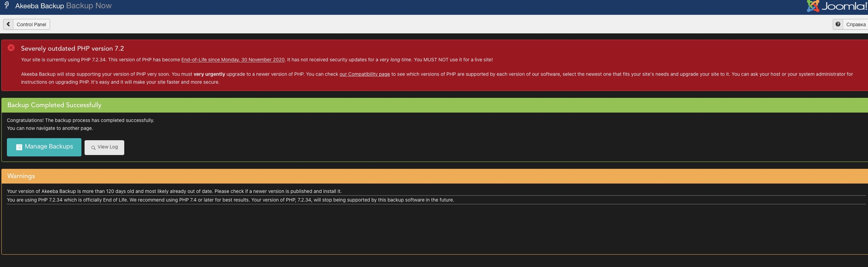Open Manage Backups
868x267 pixels.
48,147
